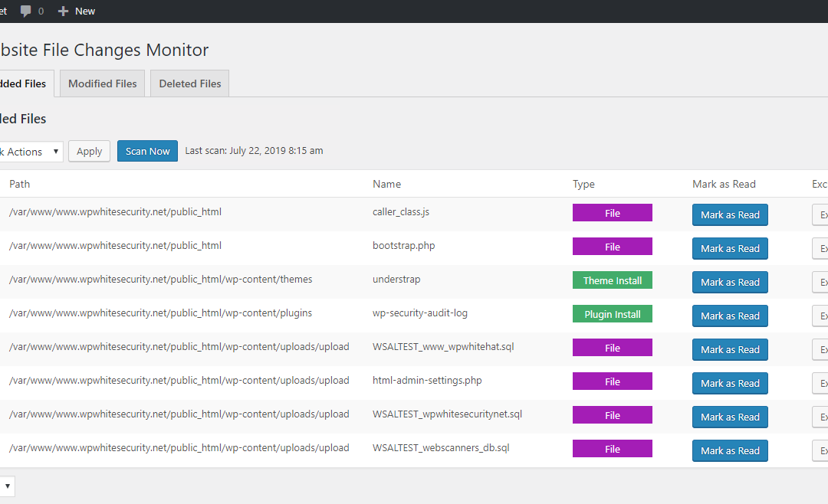828x504 pixels.
Task: Click the Scan Now button
Action: click(x=147, y=151)
